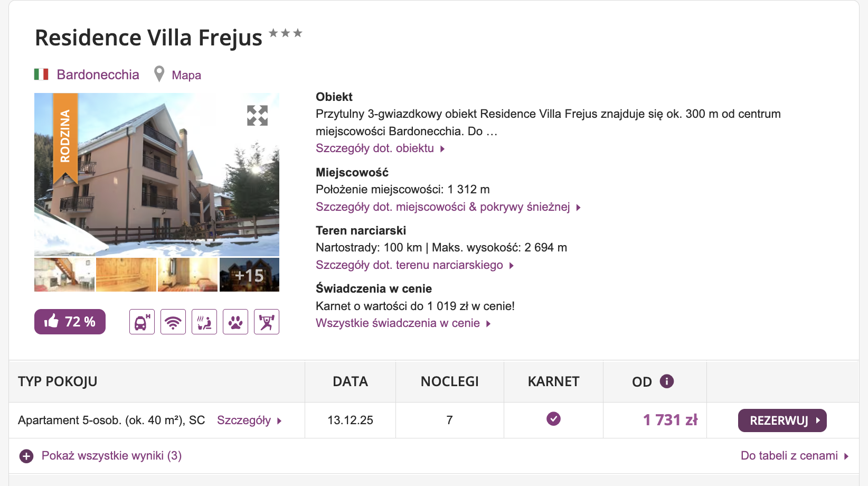The width and height of the screenshot is (868, 486).
Task: Click the +15 photo thumbnail
Action: click(x=249, y=274)
